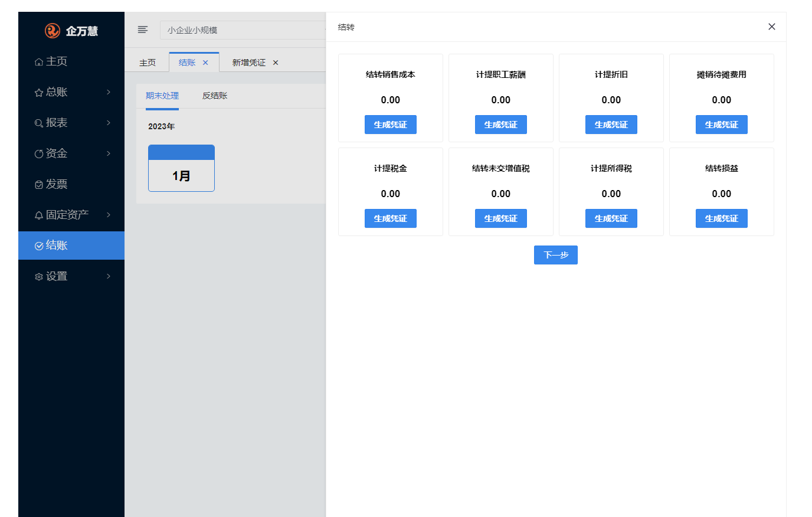Close the 新增凭证 tab with its X
This screenshot has width=812, height=517.
[x=276, y=63]
